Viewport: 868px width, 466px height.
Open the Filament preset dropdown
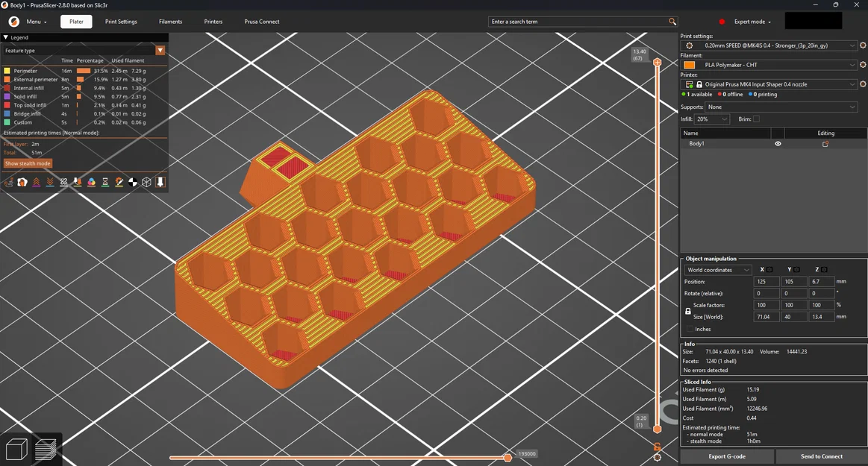pos(770,65)
